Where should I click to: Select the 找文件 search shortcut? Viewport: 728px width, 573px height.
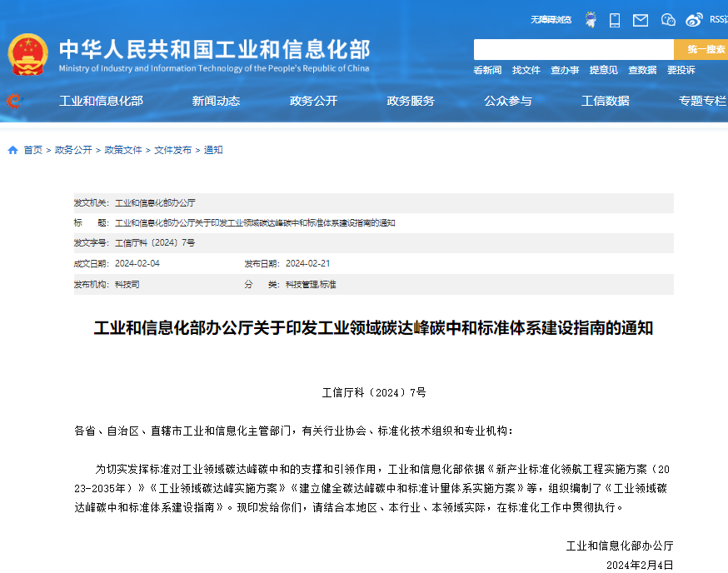(x=526, y=71)
